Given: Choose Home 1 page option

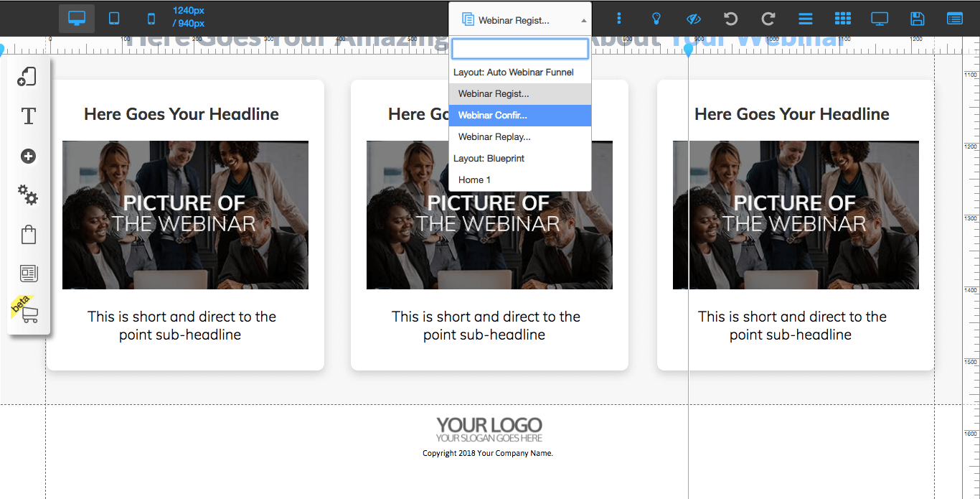Looking at the screenshot, I should coord(520,180).
